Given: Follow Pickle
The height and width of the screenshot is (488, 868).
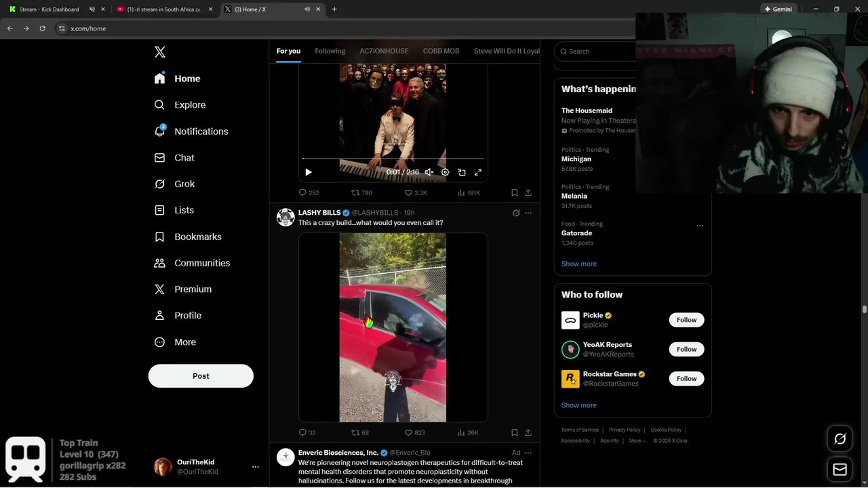Looking at the screenshot, I should pyautogui.click(x=686, y=320).
